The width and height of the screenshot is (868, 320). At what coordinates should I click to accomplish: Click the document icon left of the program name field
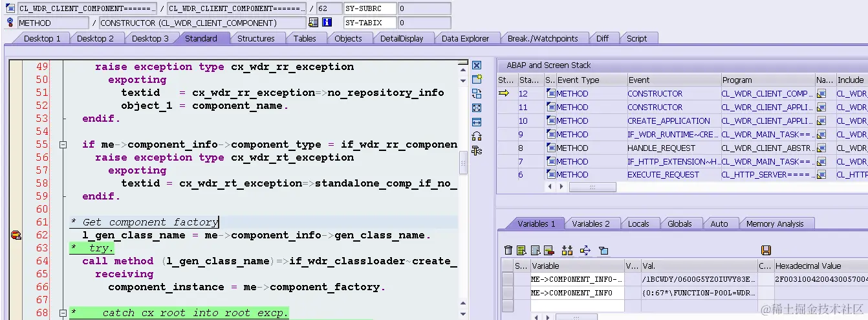tap(10, 8)
